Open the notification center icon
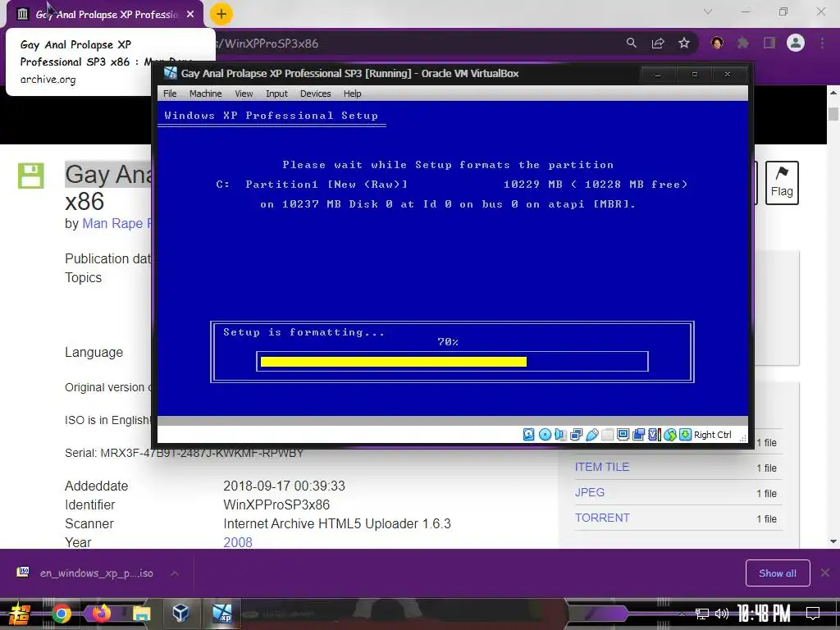840x630 pixels. click(813, 614)
